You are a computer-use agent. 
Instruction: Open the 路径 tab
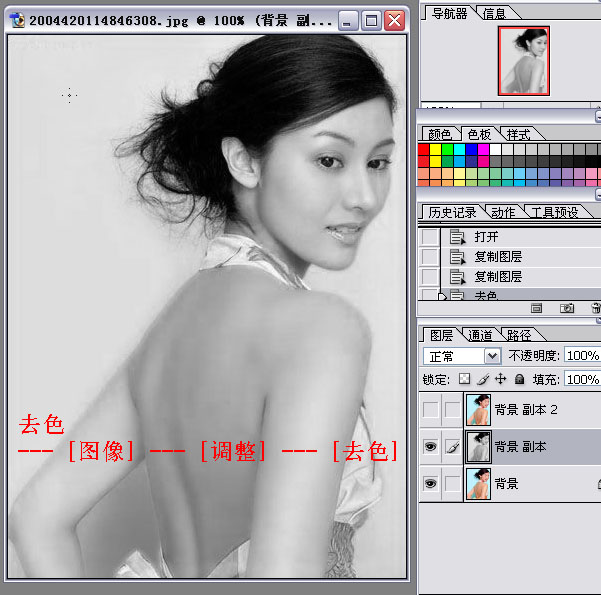[x=519, y=335]
